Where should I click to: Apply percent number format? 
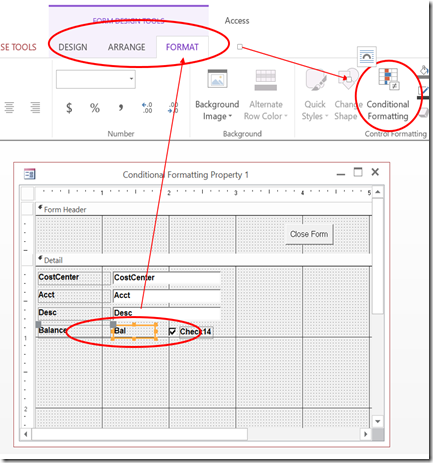[95, 108]
